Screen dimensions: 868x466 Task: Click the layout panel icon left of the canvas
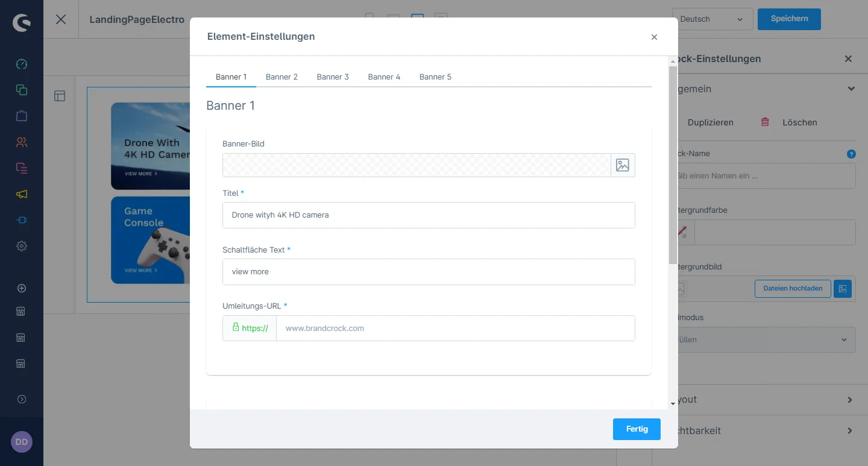click(x=60, y=96)
